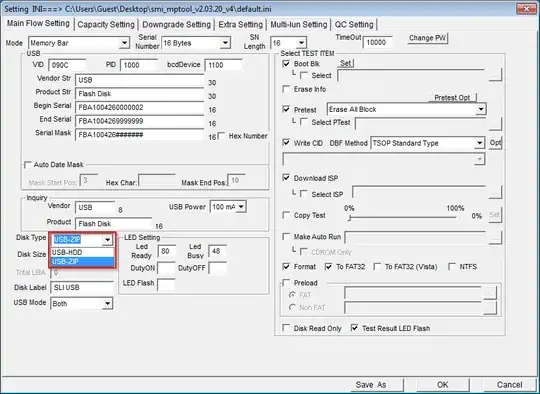Select the Multi-lun Setting tab

click(x=299, y=24)
